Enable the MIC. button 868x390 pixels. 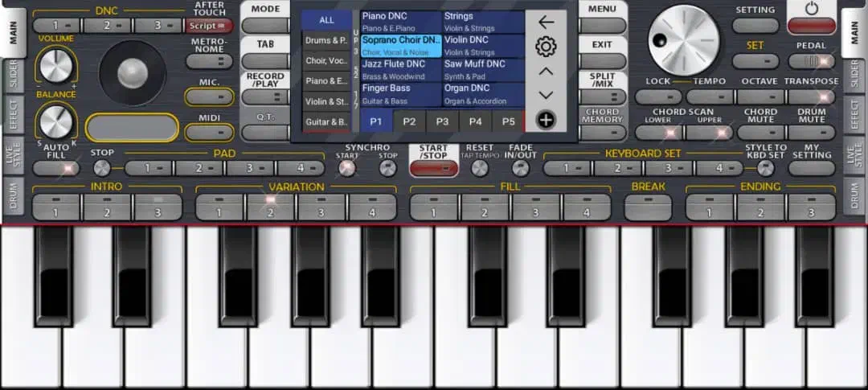(209, 97)
